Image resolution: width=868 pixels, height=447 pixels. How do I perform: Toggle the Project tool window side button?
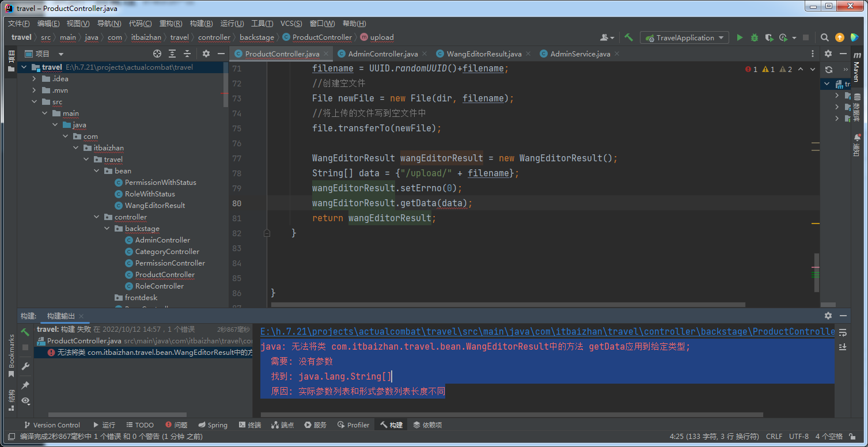(x=11, y=61)
